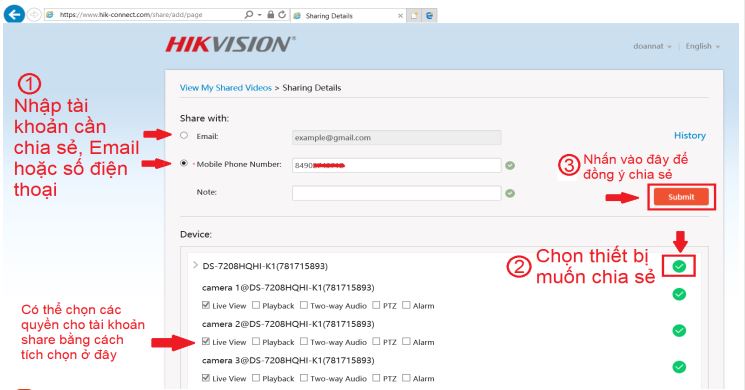Image resolution: width=745 pixels, height=390 pixels.
Task: Enable Alarm for camera 3
Action: (406, 378)
